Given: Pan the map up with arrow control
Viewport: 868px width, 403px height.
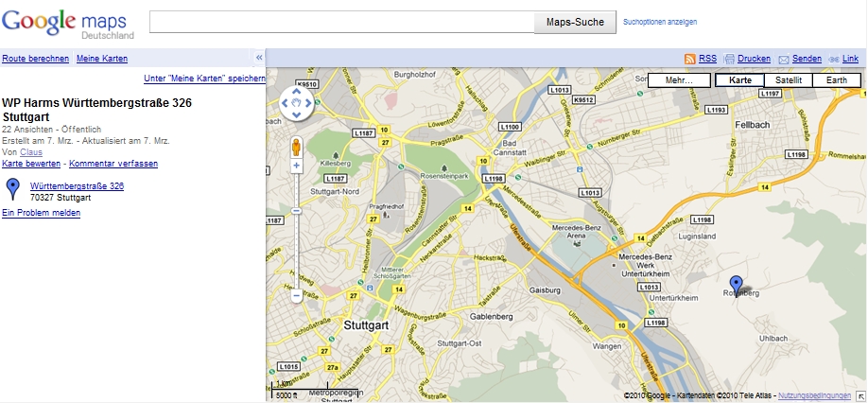Looking at the screenshot, I should click(x=296, y=92).
